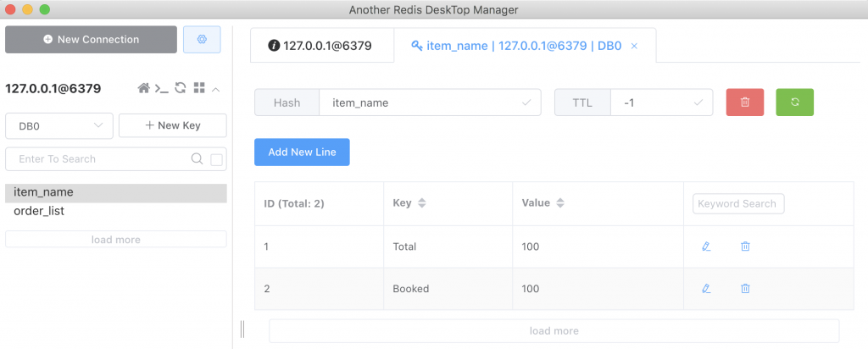Select the item_name key in the sidebar

point(115,192)
